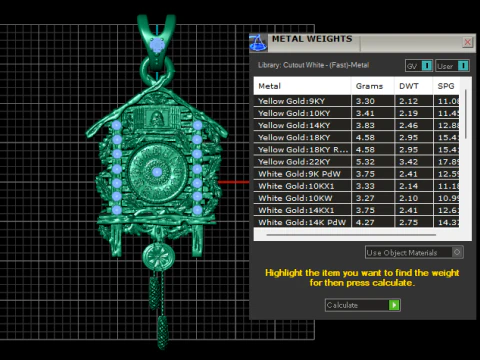480x360 pixels.
Task: Select the White Gold:14K PdW row
Action: pyautogui.click(x=356, y=222)
